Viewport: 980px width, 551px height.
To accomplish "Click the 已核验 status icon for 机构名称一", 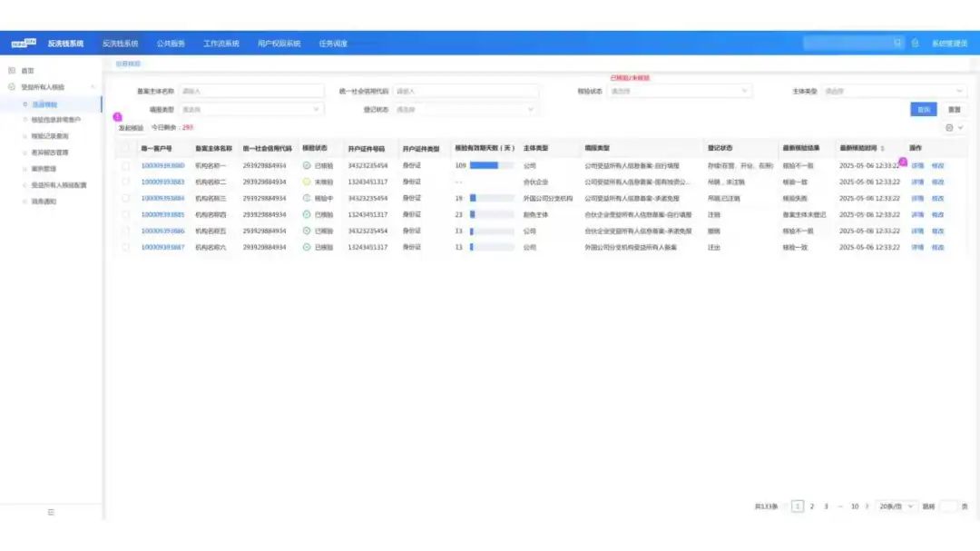I will click(x=307, y=166).
